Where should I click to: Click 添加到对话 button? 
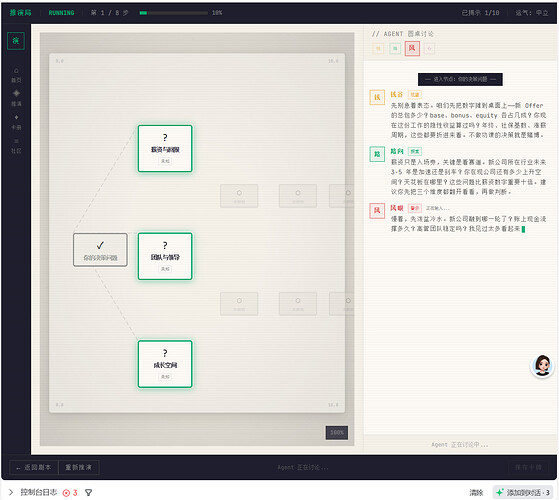coord(523,493)
